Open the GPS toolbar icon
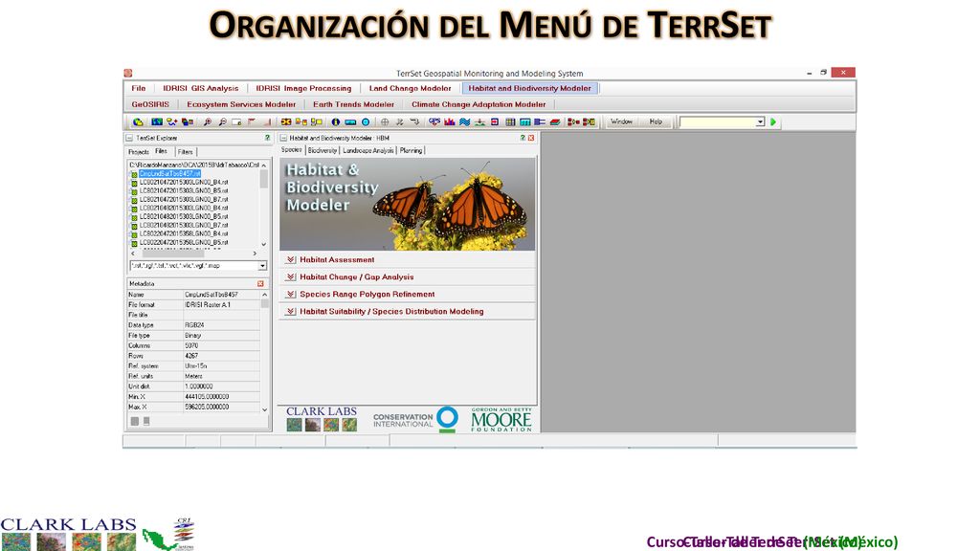The image size is (980, 551). (x=434, y=121)
